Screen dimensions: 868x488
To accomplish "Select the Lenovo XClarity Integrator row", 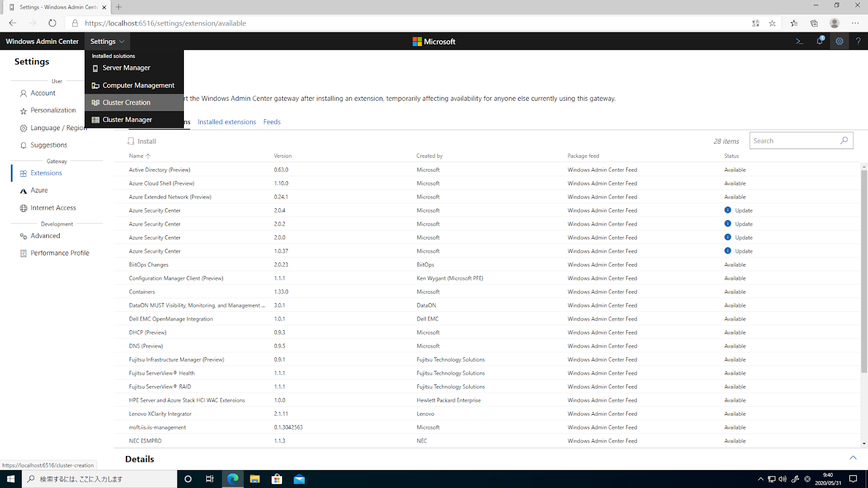I will coord(487,414).
